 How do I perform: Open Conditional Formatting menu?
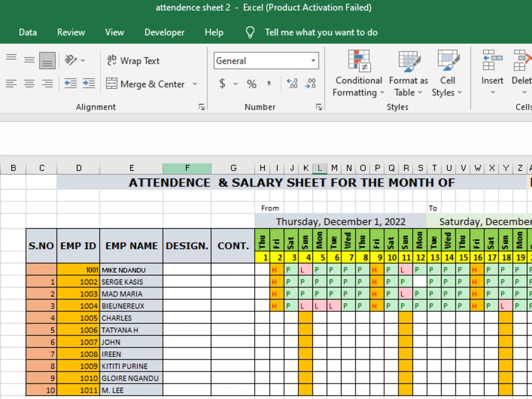tap(358, 73)
